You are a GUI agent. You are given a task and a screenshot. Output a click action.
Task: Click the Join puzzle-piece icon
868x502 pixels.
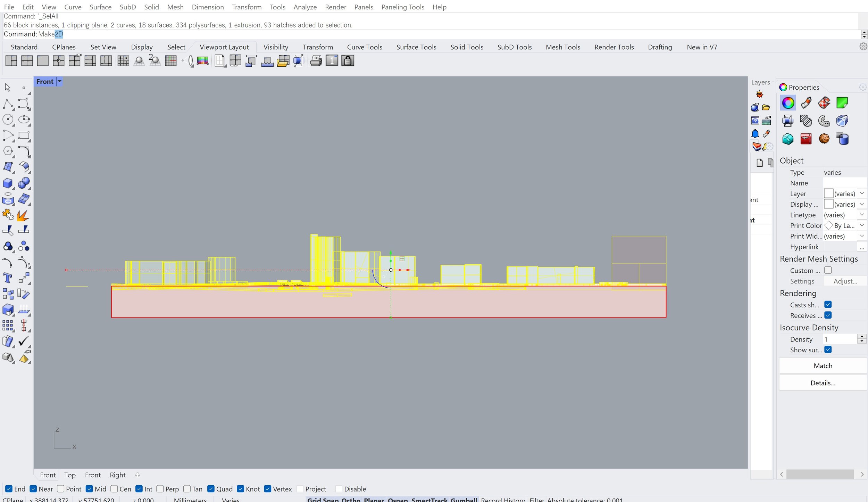pos(8,215)
